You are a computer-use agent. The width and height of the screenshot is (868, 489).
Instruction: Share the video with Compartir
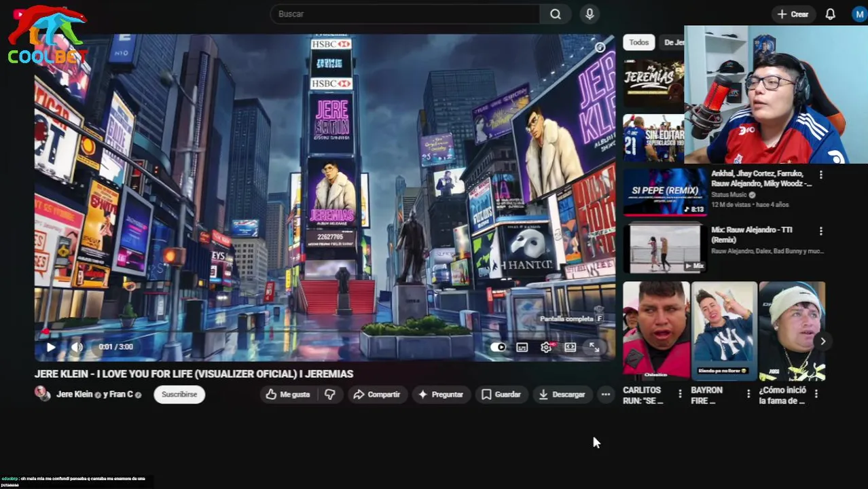(377, 395)
